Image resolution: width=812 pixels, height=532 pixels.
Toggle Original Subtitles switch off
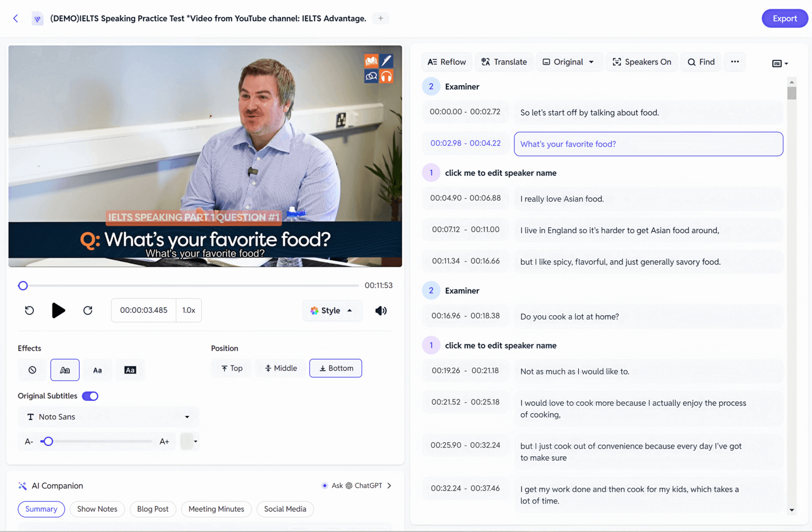90,396
